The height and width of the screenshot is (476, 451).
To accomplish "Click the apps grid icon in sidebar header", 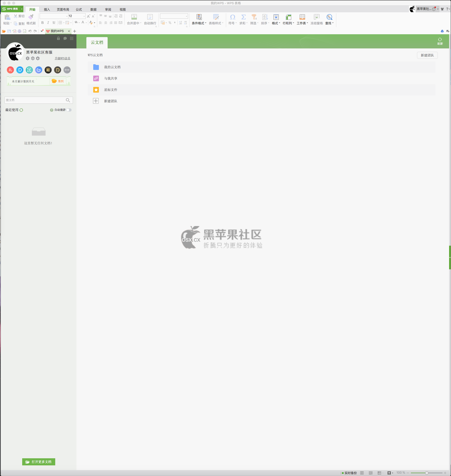I will (x=72, y=38).
